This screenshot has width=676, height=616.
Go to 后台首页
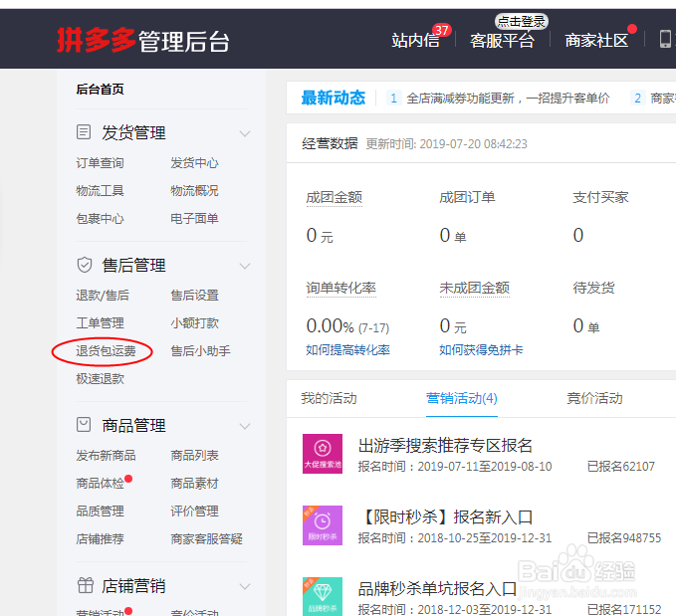tap(100, 90)
